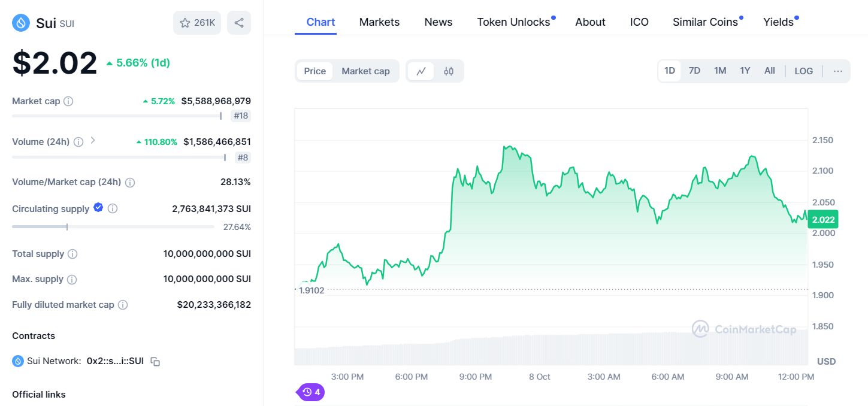Toggle LOG scale on the chart
Image resolution: width=868 pixels, height=406 pixels.
804,71
